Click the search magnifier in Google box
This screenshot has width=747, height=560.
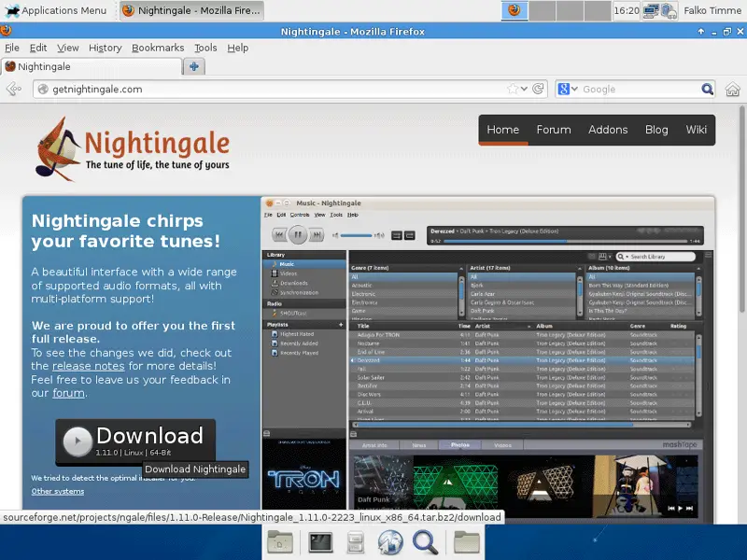[708, 89]
